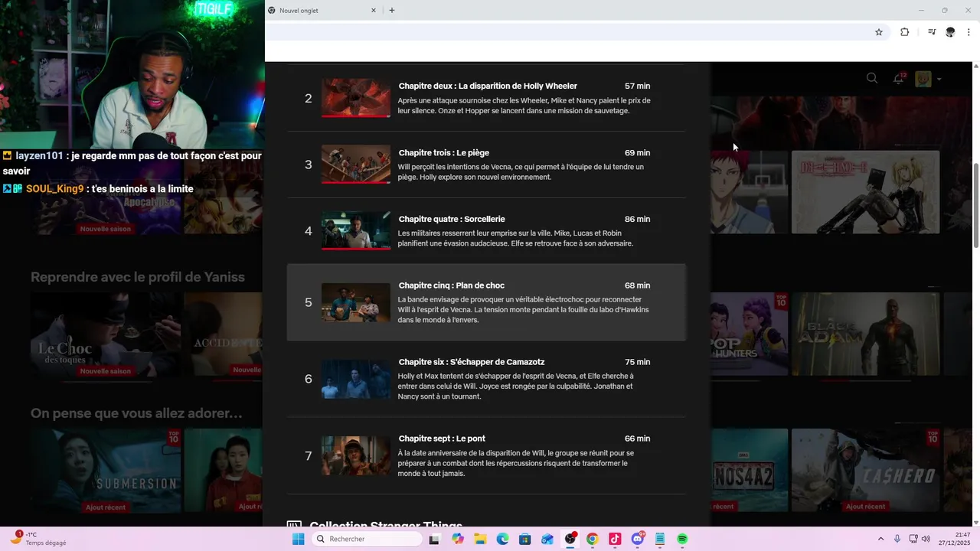Launch Copilot from taskbar
Viewport: 980px width, 551px height.
458,539
